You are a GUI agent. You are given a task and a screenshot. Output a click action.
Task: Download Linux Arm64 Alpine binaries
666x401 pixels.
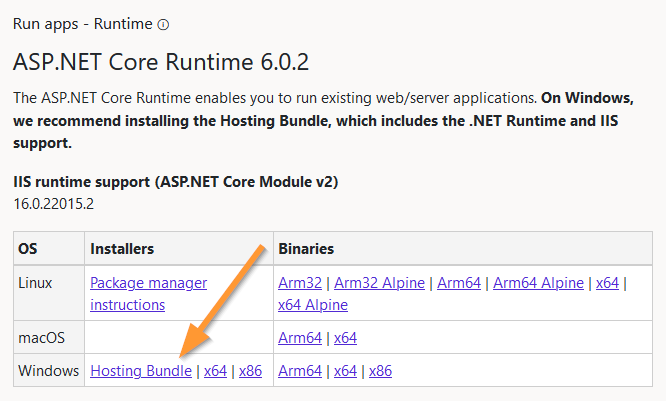click(538, 283)
